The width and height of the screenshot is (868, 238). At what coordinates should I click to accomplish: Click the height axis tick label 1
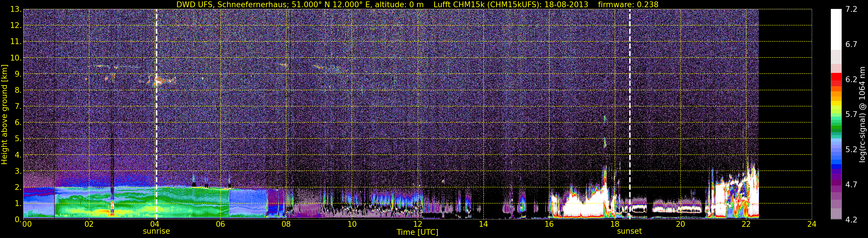coord(18,204)
